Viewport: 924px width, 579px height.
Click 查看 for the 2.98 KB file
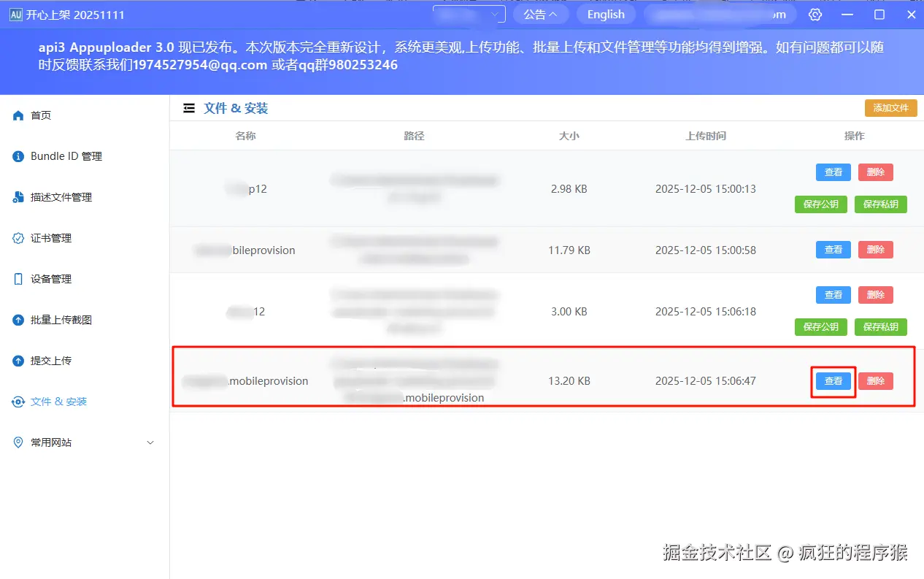(x=833, y=172)
